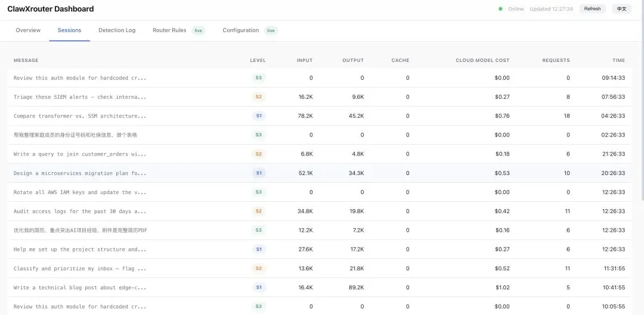The image size is (644, 315).
Task: Click the ClawXrouter Dashboard title
Action: pos(51,9)
